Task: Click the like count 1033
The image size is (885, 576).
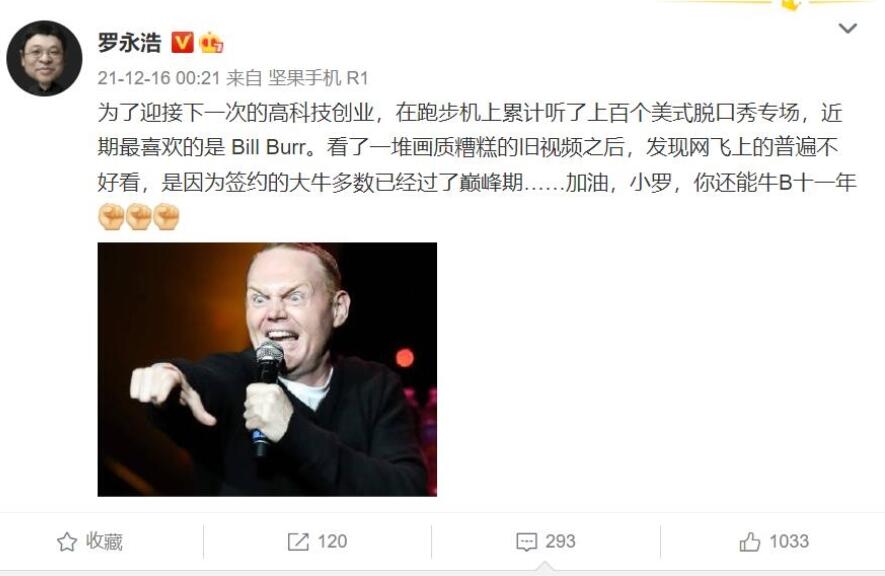Action: coord(789,542)
